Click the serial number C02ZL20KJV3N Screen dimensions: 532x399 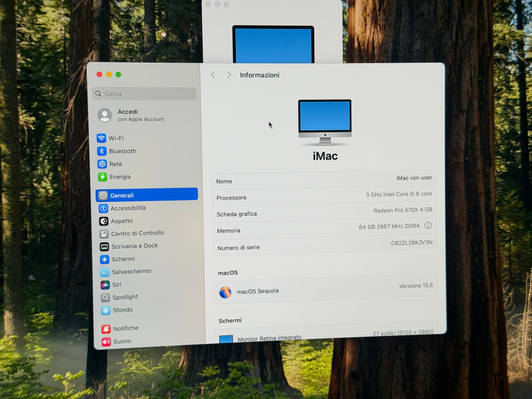click(412, 243)
